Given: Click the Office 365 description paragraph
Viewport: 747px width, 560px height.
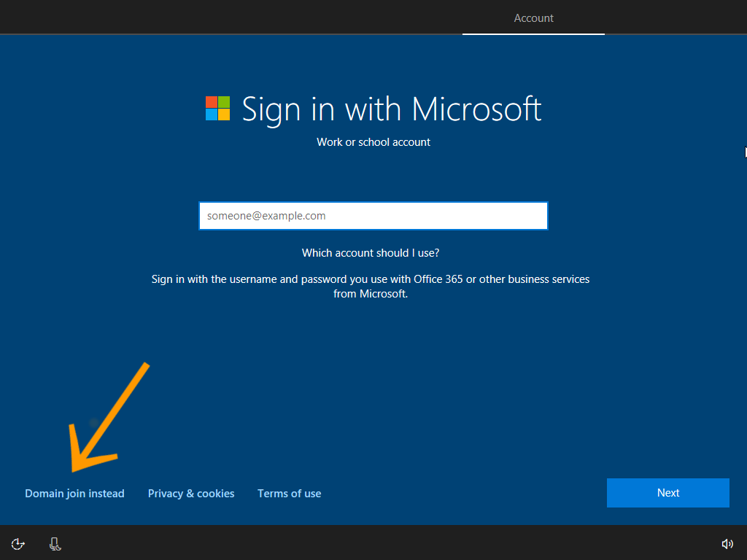Looking at the screenshot, I should pyautogui.click(x=371, y=286).
